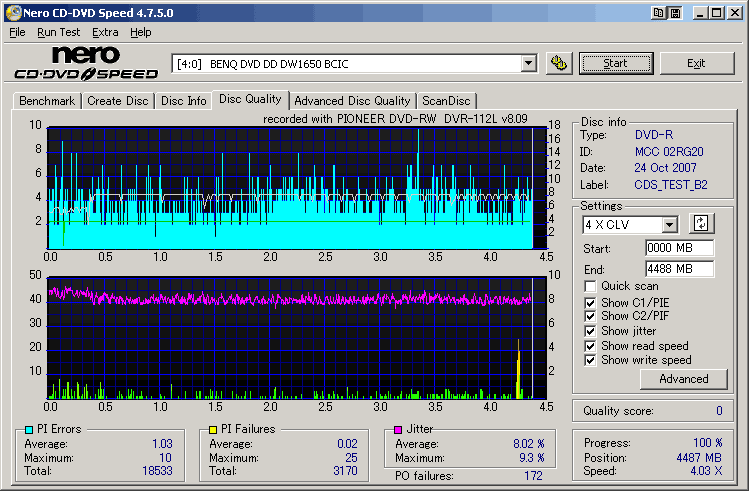The width and height of the screenshot is (749, 491).
Task: Click the refresh settings icon next to speed dropdown
Action: click(x=701, y=224)
